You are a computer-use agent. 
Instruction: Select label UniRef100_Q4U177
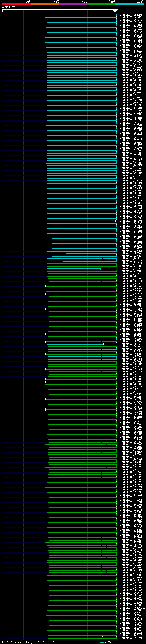tap(131, 580)
